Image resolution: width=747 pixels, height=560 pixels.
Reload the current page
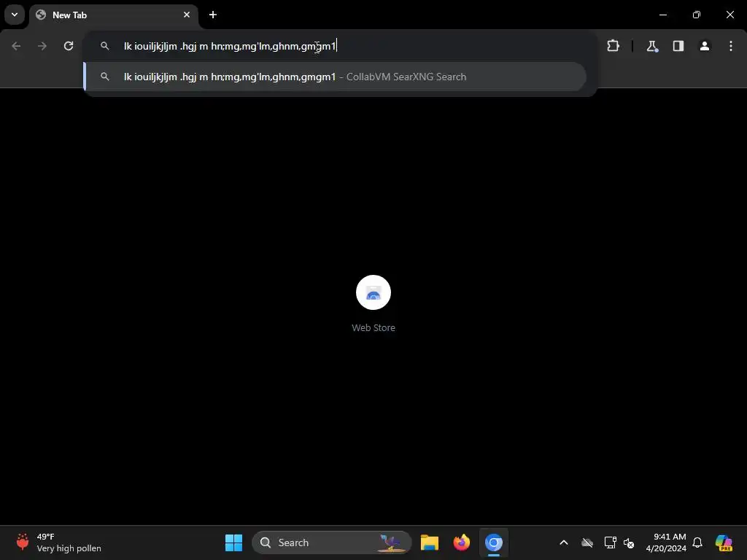[x=69, y=46]
